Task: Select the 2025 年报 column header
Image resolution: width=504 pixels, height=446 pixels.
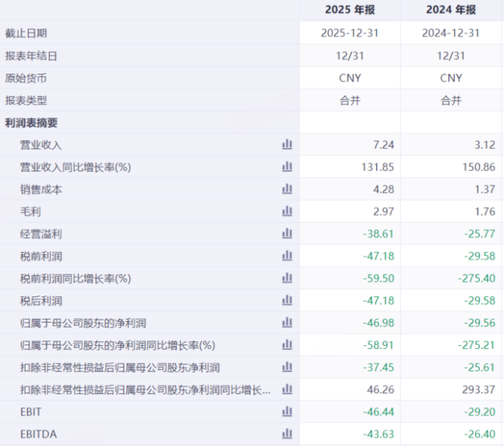Action: coord(350,10)
